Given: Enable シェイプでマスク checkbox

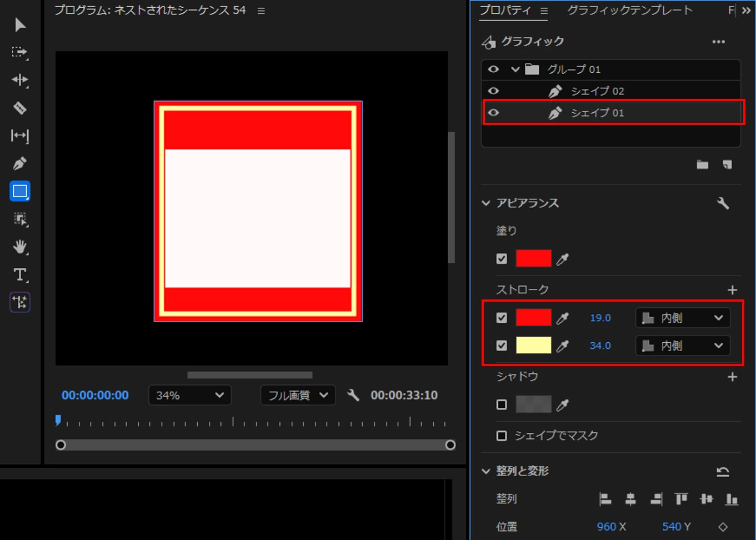Looking at the screenshot, I should [502, 436].
